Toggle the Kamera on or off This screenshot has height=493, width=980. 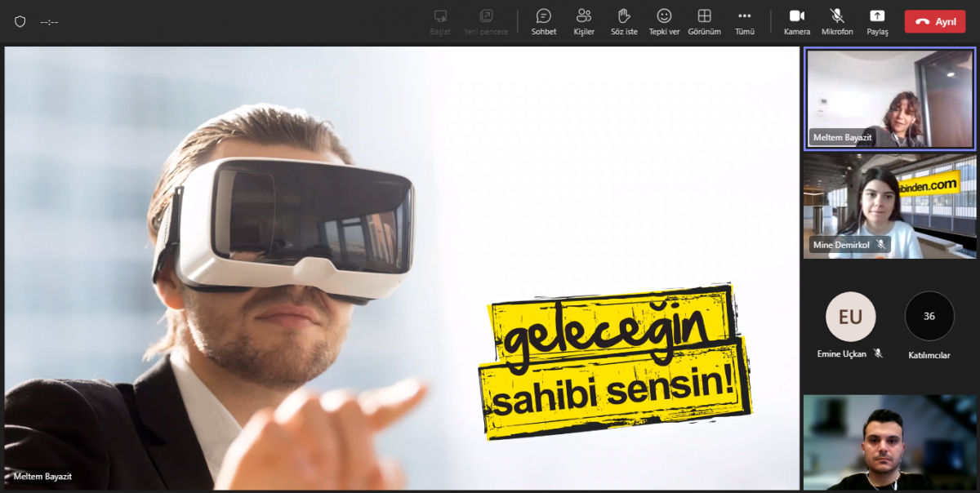[x=796, y=21]
